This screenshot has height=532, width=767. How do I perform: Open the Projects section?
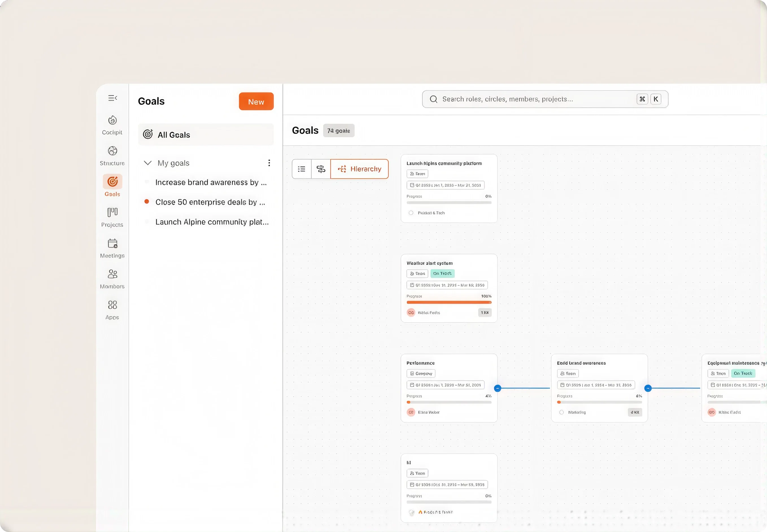pyautogui.click(x=112, y=217)
